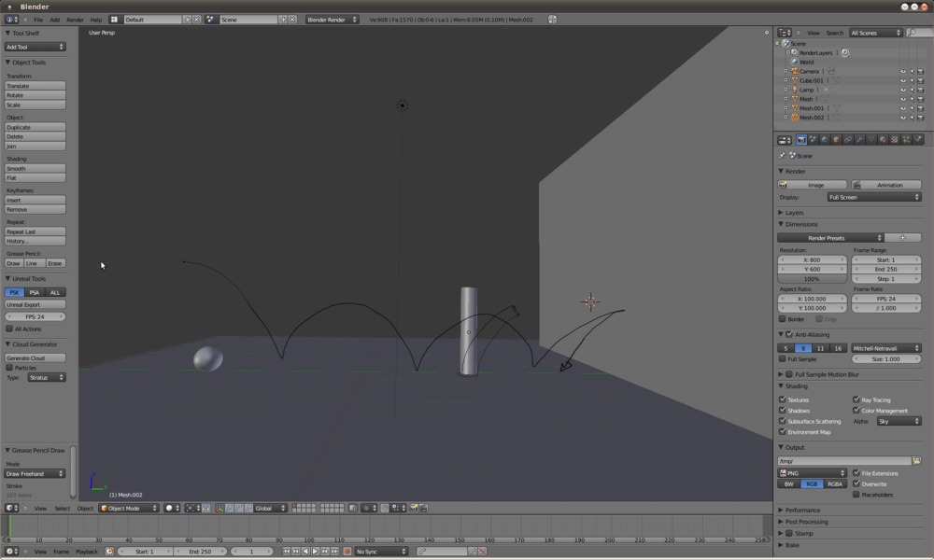Image resolution: width=934 pixels, height=560 pixels.
Task: Open Draw Freehand mode dropdown
Action: coord(35,474)
